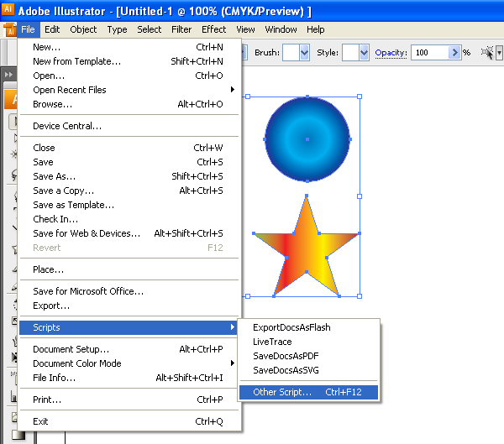This screenshot has width=504, height=444.
Task: Click the Illustrator document icon beside File
Action: coord(10,29)
